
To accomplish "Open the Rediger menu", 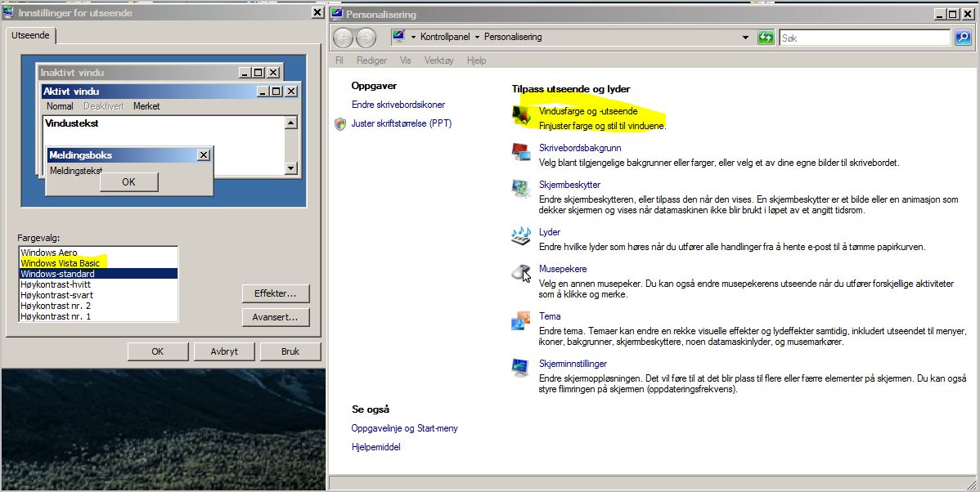I will click(372, 60).
